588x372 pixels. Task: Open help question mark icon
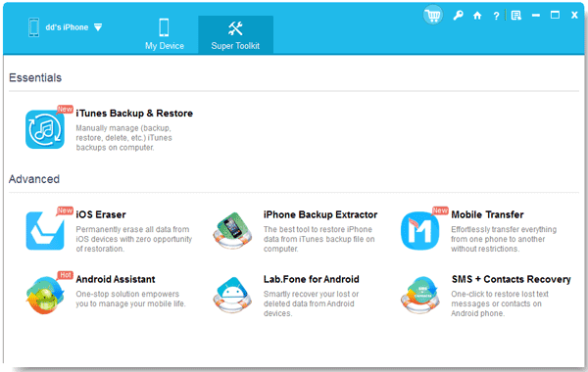tap(496, 16)
